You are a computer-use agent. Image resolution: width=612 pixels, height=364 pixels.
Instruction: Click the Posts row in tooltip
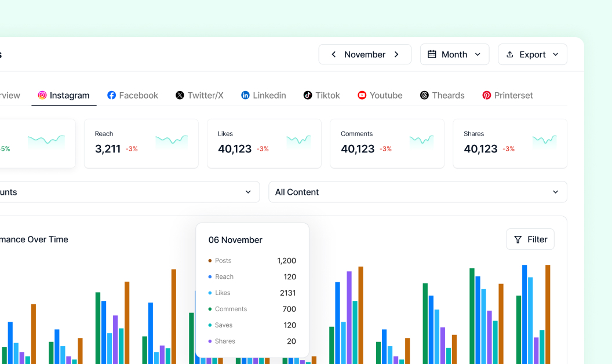pos(252,260)
